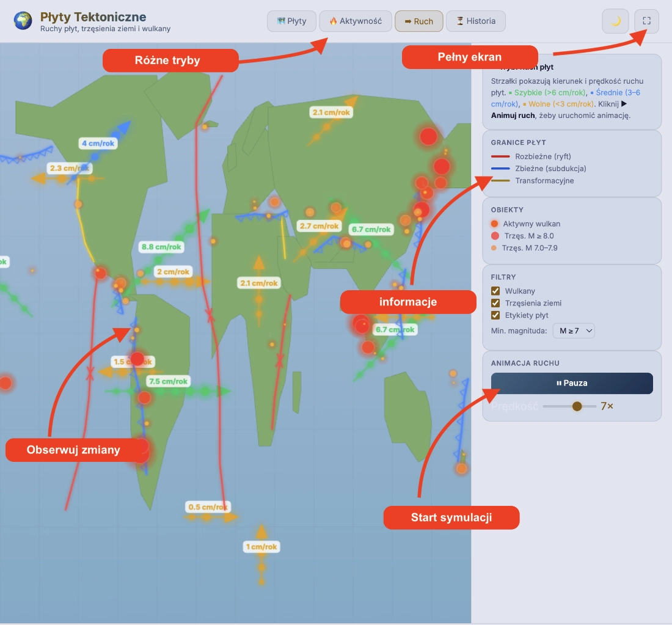Click the globe logo icon
Image resolution: width=672 pixels, height=625 pixels.
point(23,21)
